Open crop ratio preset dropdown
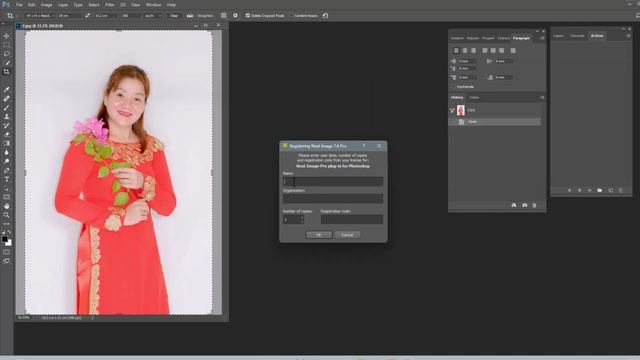 point(40,16)
